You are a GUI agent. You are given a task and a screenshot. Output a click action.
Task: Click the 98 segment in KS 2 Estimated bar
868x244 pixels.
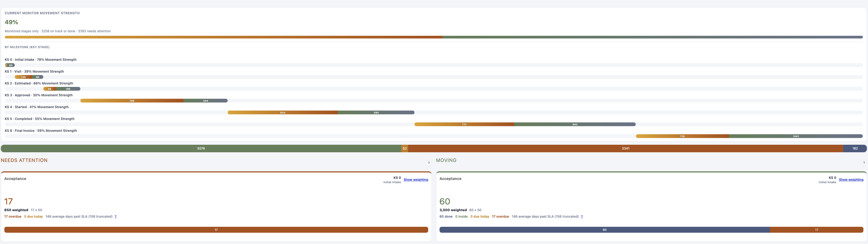coord(49,89)
